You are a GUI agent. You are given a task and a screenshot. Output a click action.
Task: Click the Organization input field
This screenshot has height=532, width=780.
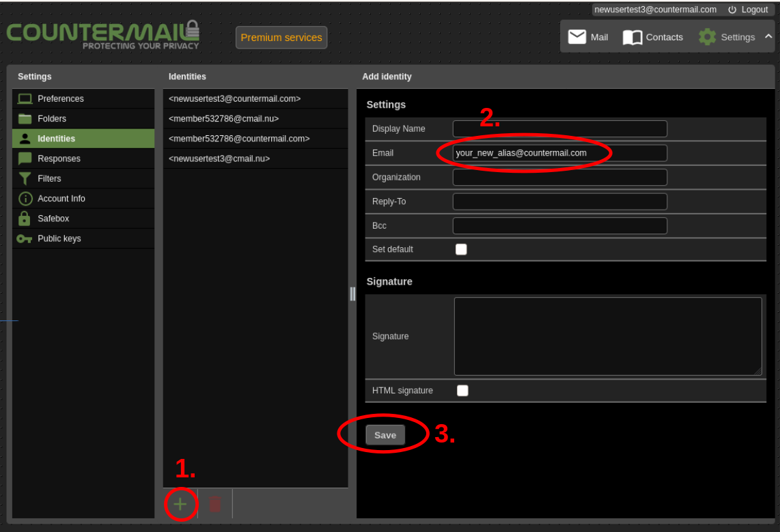tap(559, 177)
